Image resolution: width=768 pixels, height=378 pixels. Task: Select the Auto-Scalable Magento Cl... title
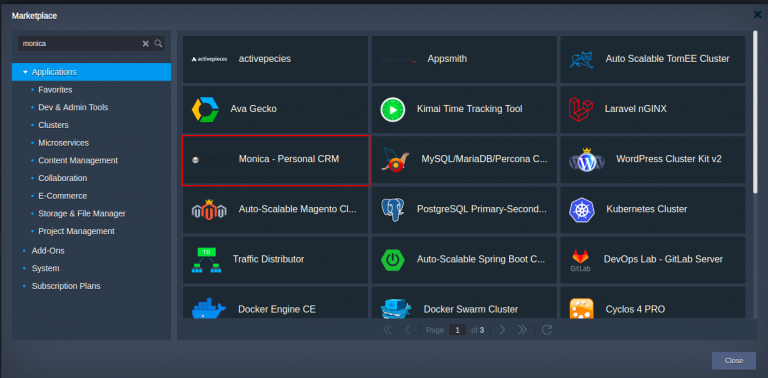click(x=297, y=209)
